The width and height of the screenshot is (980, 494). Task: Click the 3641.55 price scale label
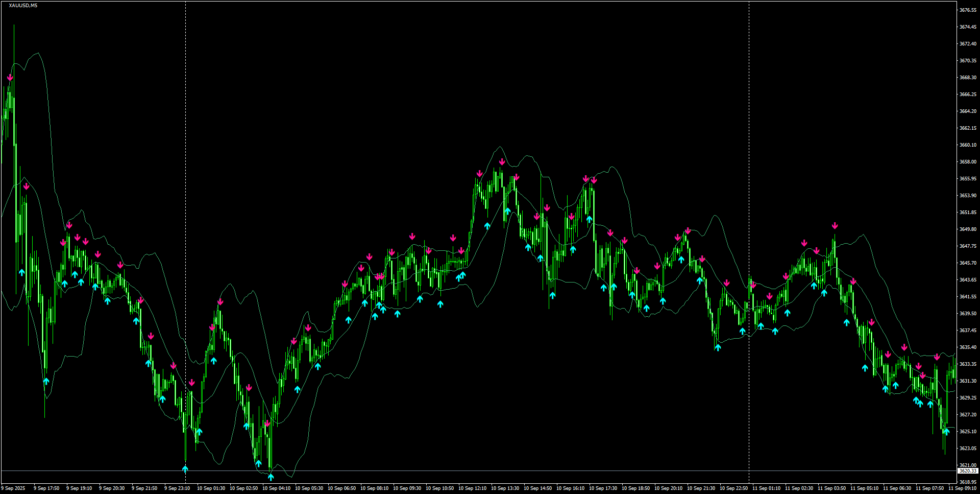(x=968, y=297)
